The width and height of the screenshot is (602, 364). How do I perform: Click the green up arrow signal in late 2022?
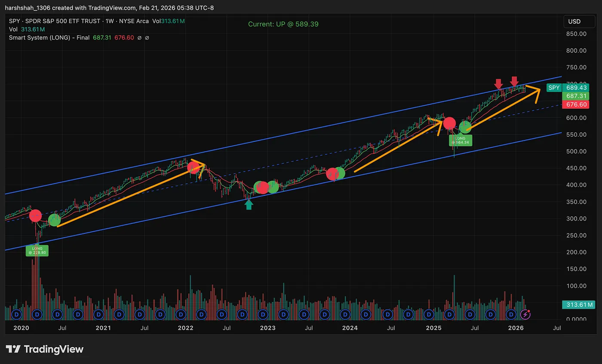tap(249, 205)
